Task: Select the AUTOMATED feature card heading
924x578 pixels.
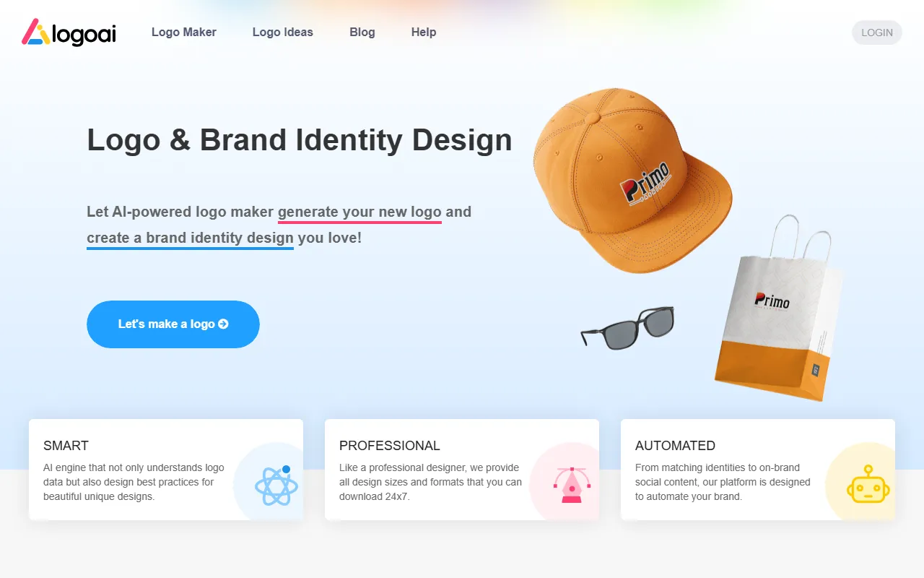Action: point(676,446)
